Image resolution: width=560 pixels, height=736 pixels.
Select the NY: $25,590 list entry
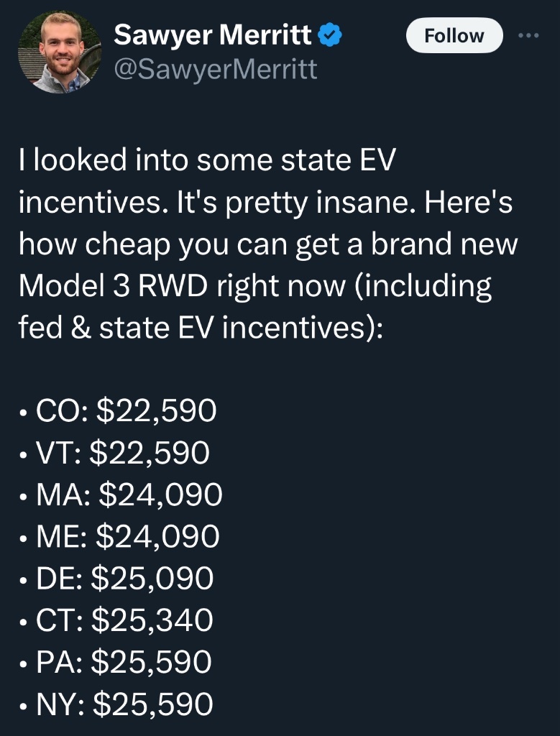[x=116, y=704]
